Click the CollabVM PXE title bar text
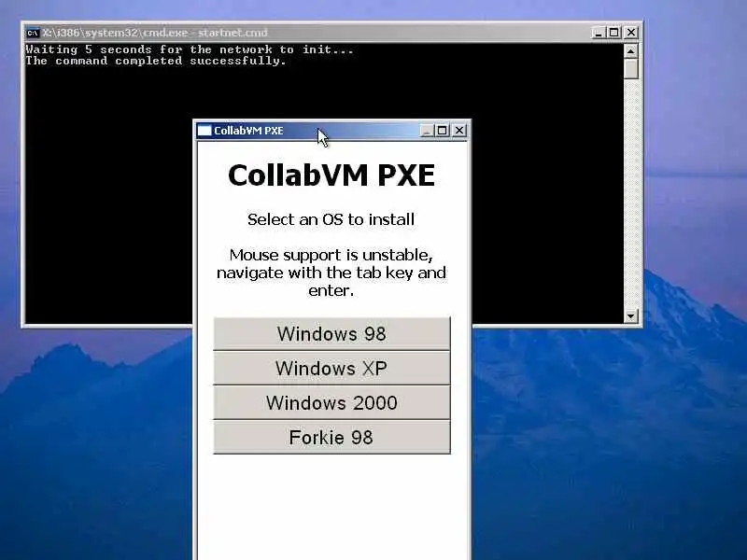The width and height of the screenshot is (747, 560). click(x=248, y=131)
